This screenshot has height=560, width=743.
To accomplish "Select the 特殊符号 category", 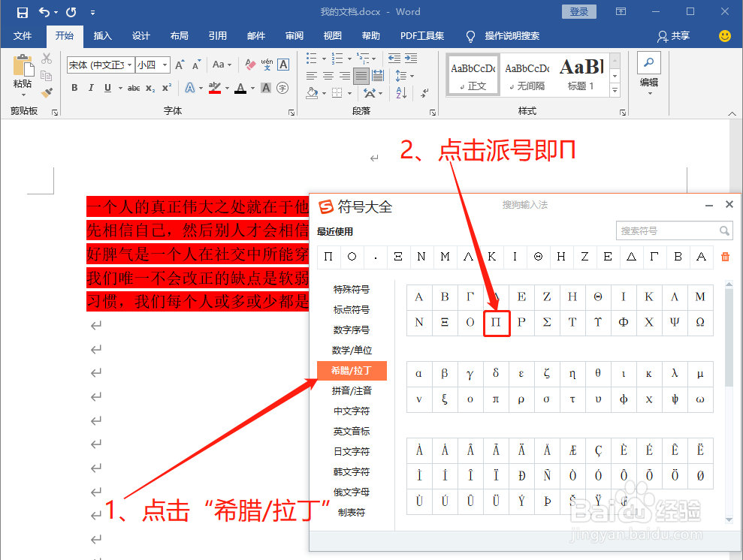I will [352, 289].
